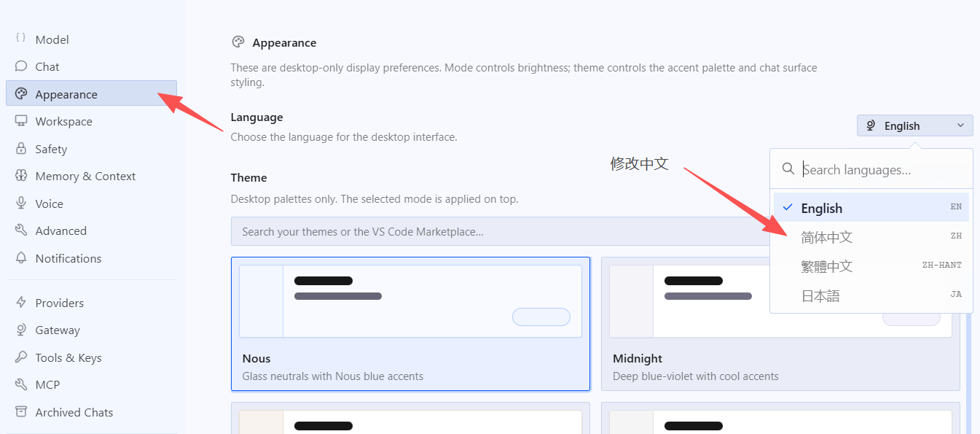Click the Safety padlock icon
Screen dimensions: 980x434
[x=21, y=148]
